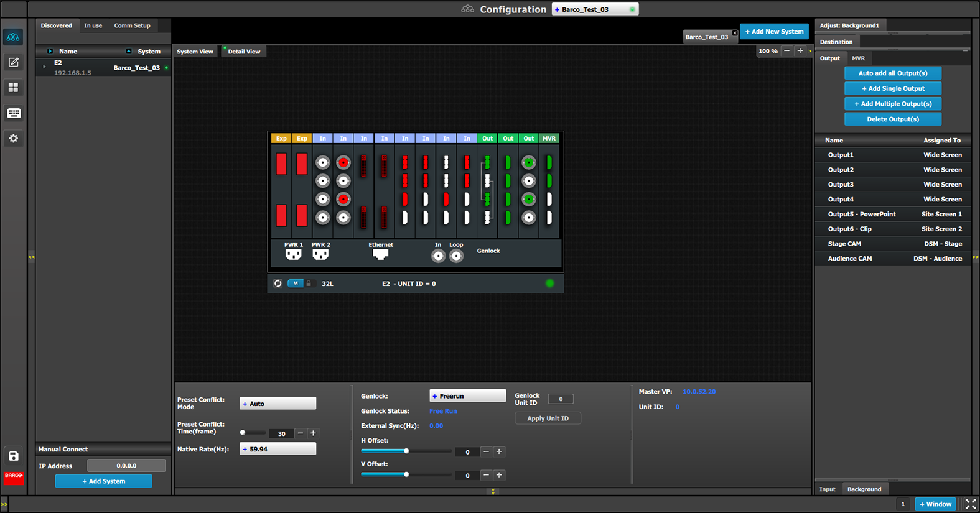Collapse the bottom settings panel with the yellow arrow
Image resolution: width=980 pixels, height=513 pixels.
click(493, 492)
